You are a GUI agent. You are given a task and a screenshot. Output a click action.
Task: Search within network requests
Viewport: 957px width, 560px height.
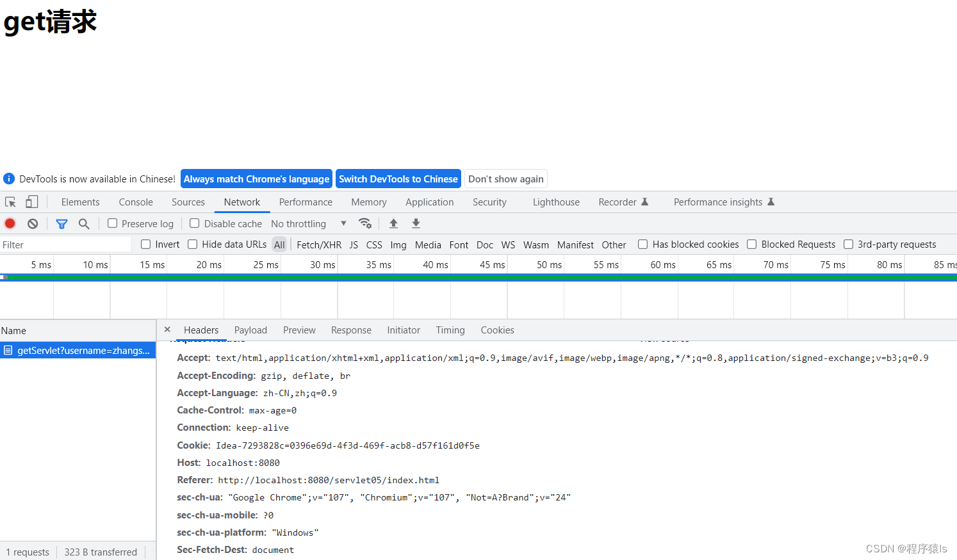tap(84, 223)
